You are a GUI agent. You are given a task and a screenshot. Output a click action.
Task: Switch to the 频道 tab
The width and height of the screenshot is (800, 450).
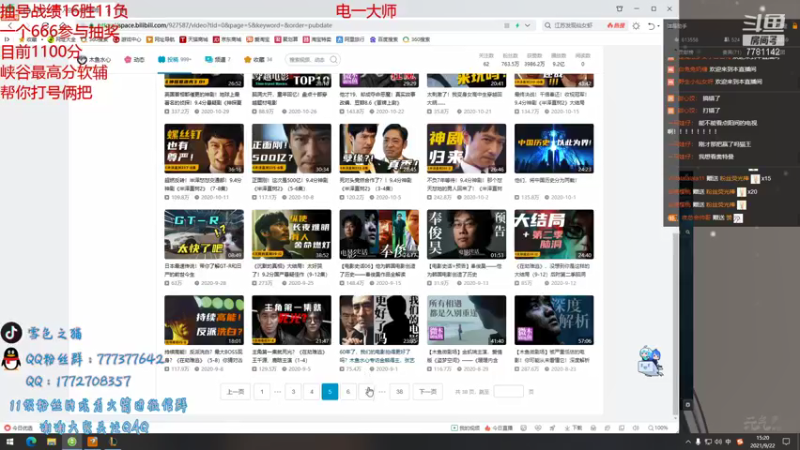(218, 60)
